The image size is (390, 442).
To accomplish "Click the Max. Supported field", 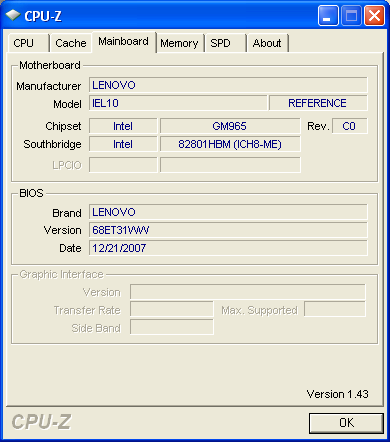I will pyautogui.click(x=335, y=309).
